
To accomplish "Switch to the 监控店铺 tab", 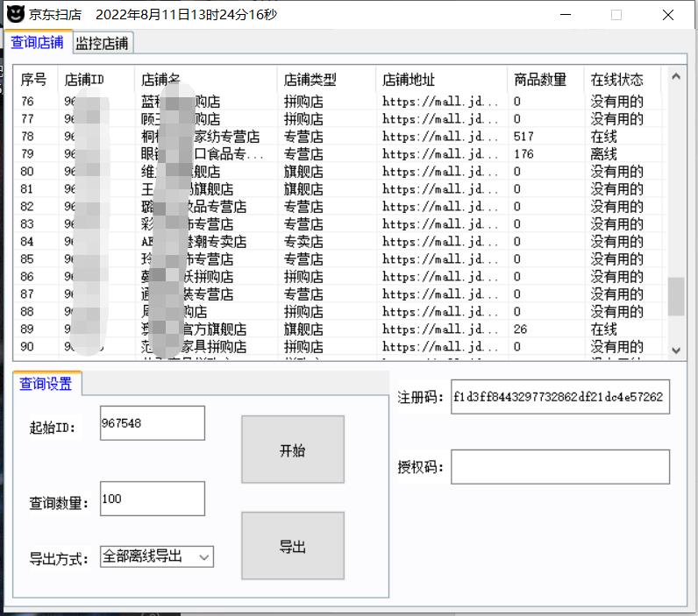I will coord(102,43).
